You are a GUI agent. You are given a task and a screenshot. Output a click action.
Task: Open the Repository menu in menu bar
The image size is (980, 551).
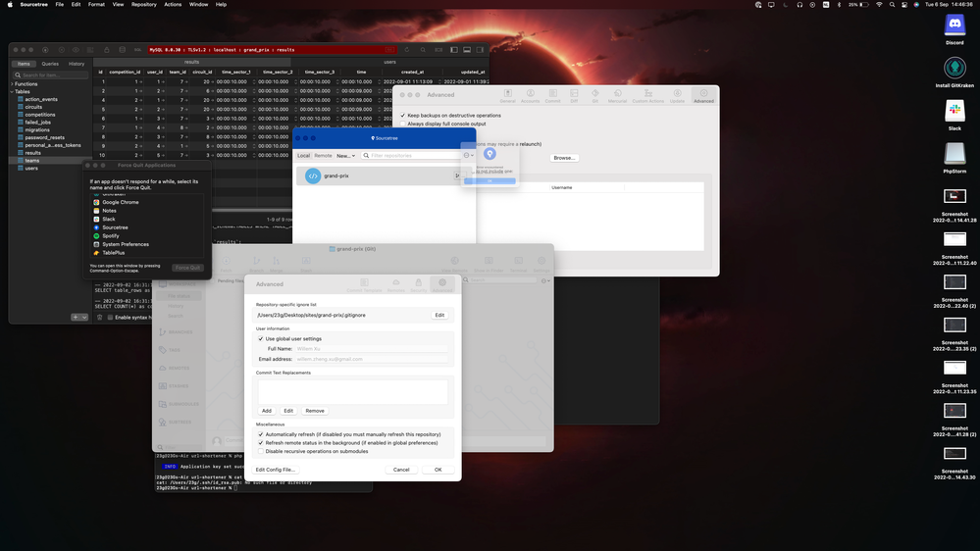pyautogui.click(x=143, y=4)
